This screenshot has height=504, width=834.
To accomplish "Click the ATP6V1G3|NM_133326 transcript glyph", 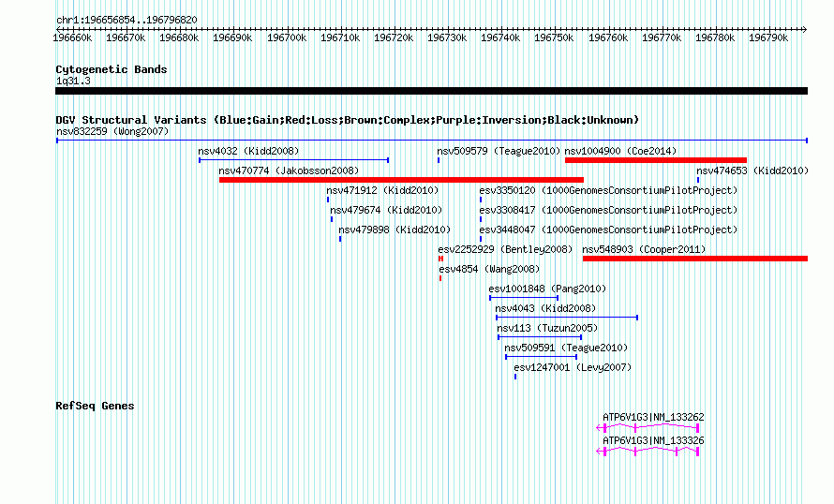I will coord(648,451).
